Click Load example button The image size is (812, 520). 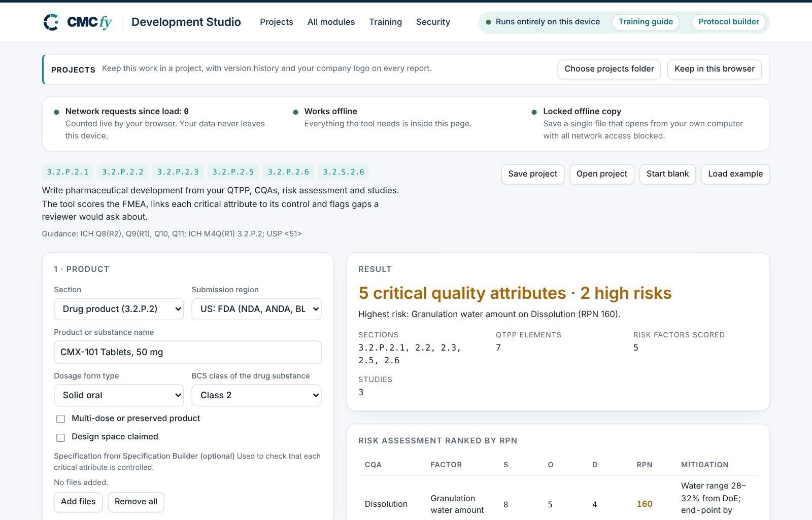tap(735, 174)
